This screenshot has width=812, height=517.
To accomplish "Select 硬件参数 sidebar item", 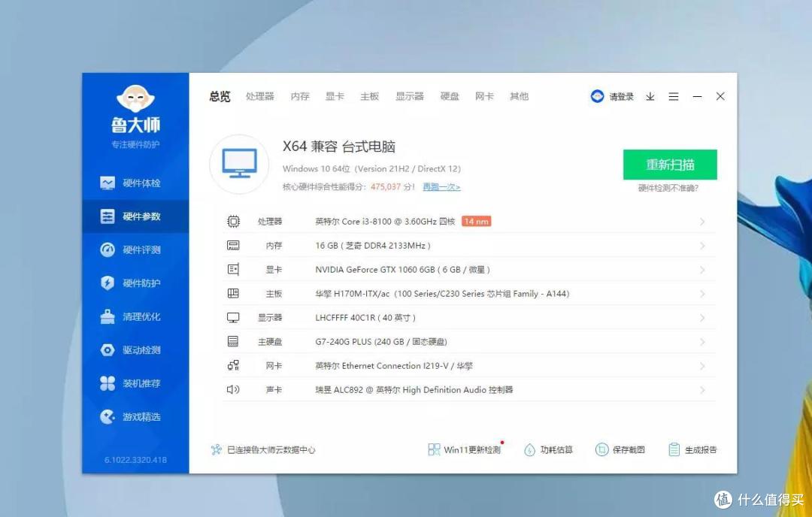I will click(135, 216).
